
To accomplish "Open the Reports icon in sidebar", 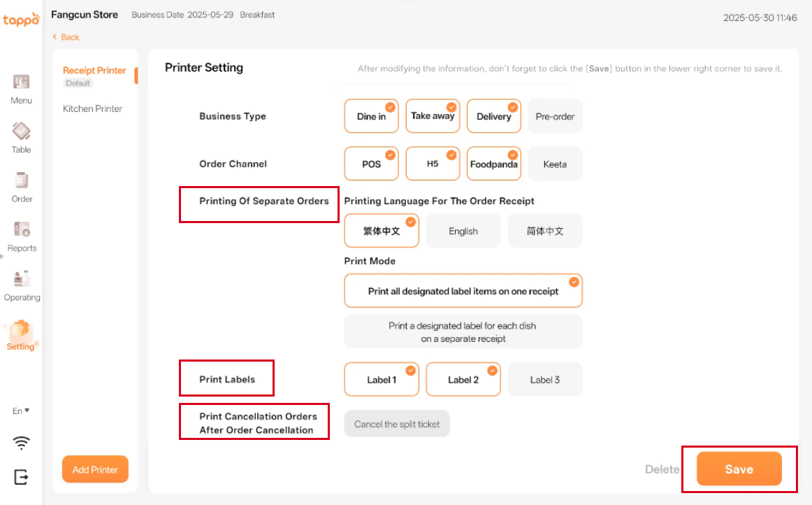I will (21, 230).
